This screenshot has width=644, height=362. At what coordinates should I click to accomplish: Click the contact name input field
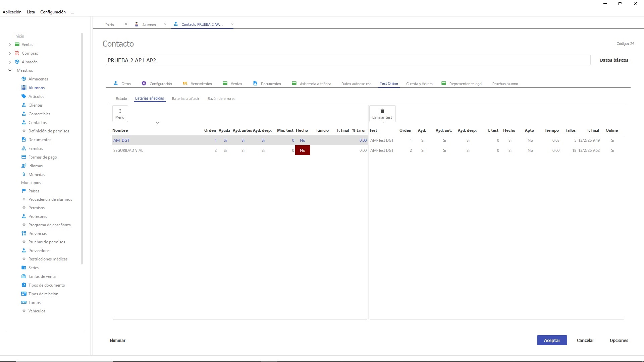click(x=348, y=60)
